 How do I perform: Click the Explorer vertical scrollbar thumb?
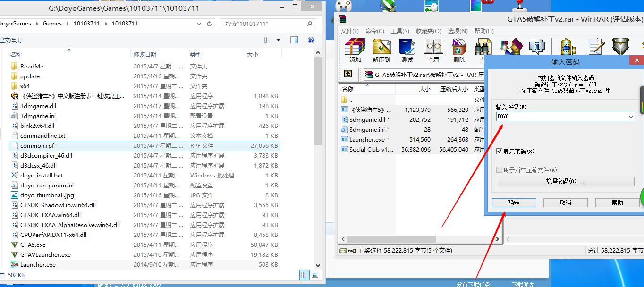318,101
